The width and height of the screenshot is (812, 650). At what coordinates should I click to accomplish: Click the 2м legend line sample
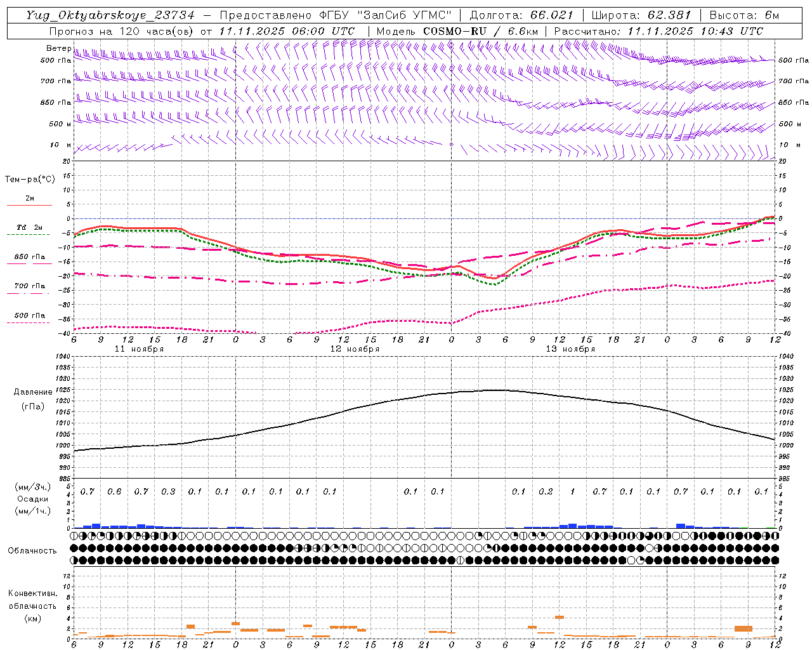[29, 205]
